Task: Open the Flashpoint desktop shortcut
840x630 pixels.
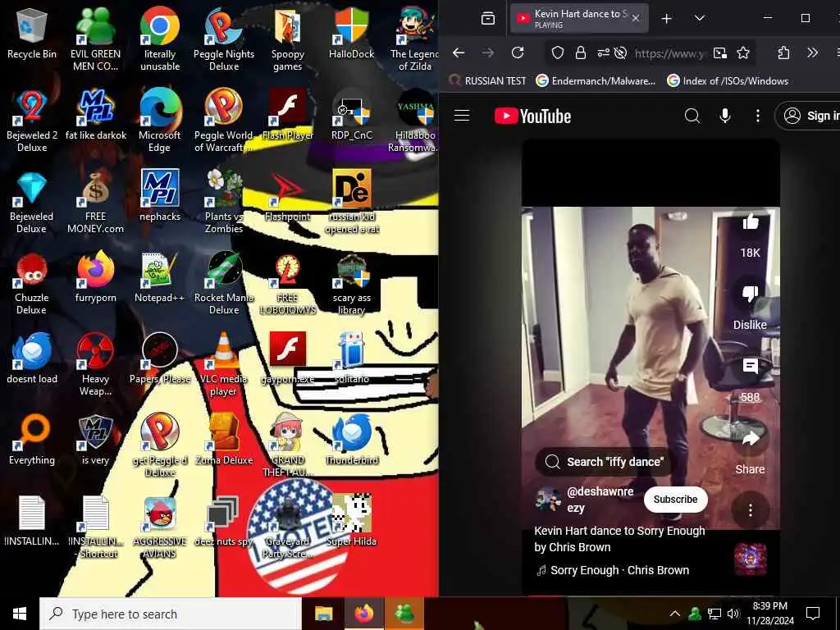Action: (288, 197)
